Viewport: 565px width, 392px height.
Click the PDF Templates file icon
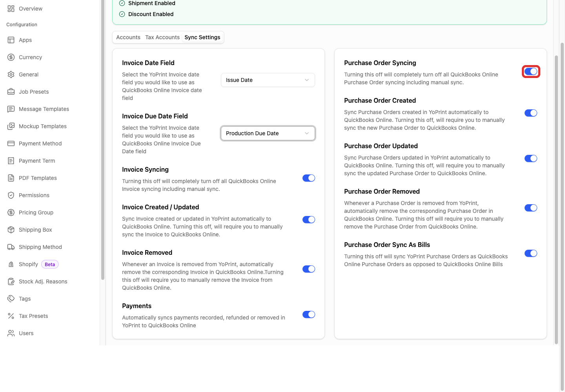click(11, 178)
